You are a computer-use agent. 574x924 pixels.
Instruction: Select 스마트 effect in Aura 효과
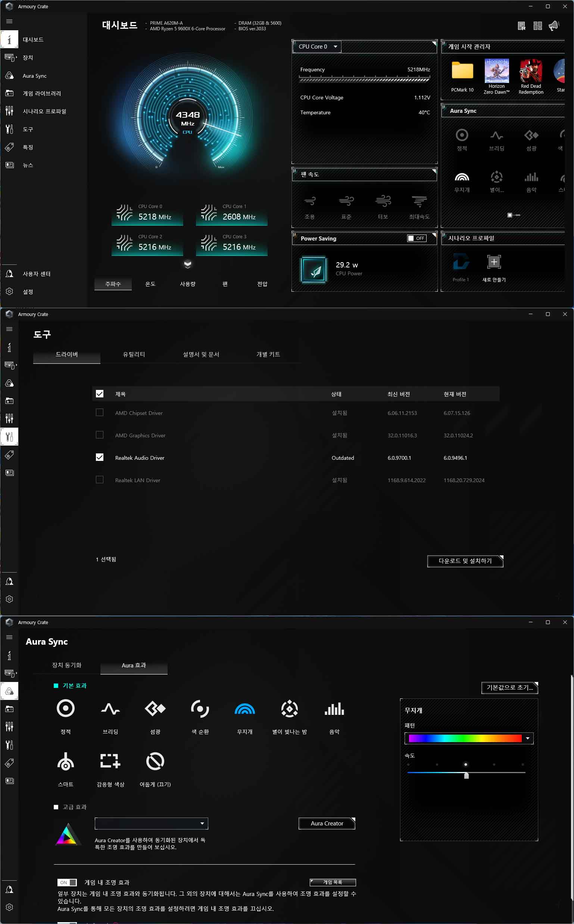66,769
